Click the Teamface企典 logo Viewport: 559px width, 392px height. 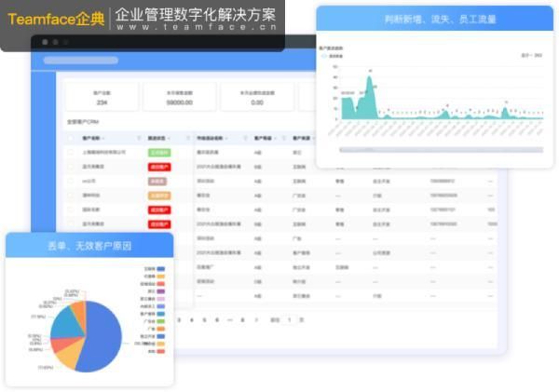pyautogui.click(x=54, y=17)
